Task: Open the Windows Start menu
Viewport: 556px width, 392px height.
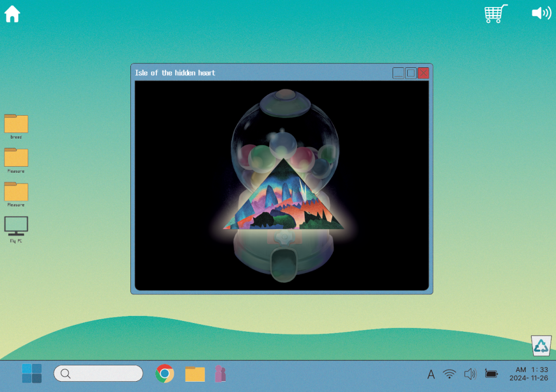Action: pos(31,374)
